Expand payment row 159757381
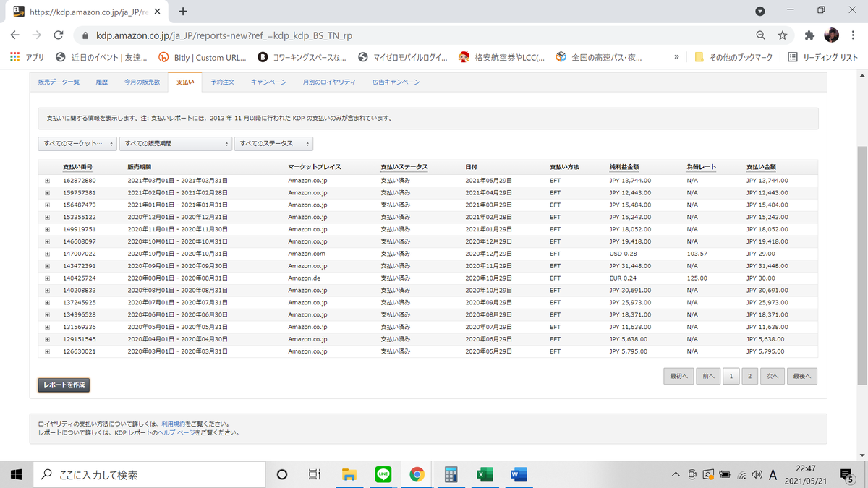 (48, 193)
